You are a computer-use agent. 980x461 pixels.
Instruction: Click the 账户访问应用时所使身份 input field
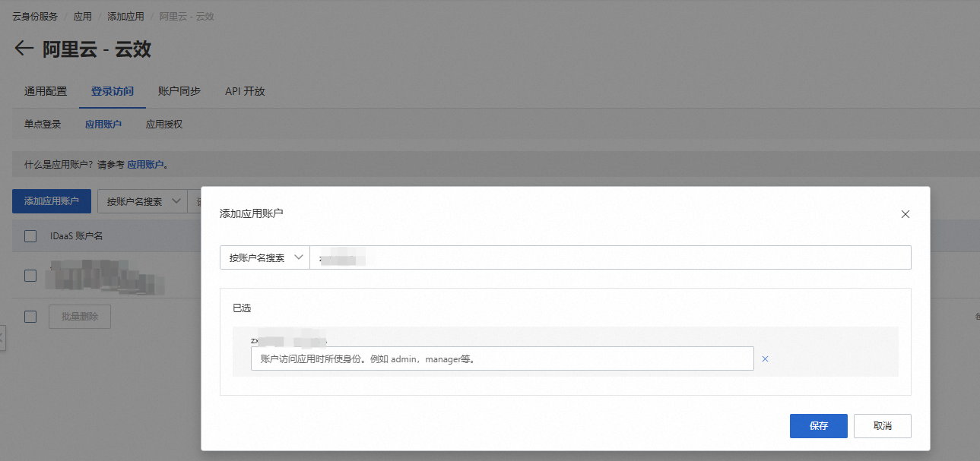[x=502, y=358]
